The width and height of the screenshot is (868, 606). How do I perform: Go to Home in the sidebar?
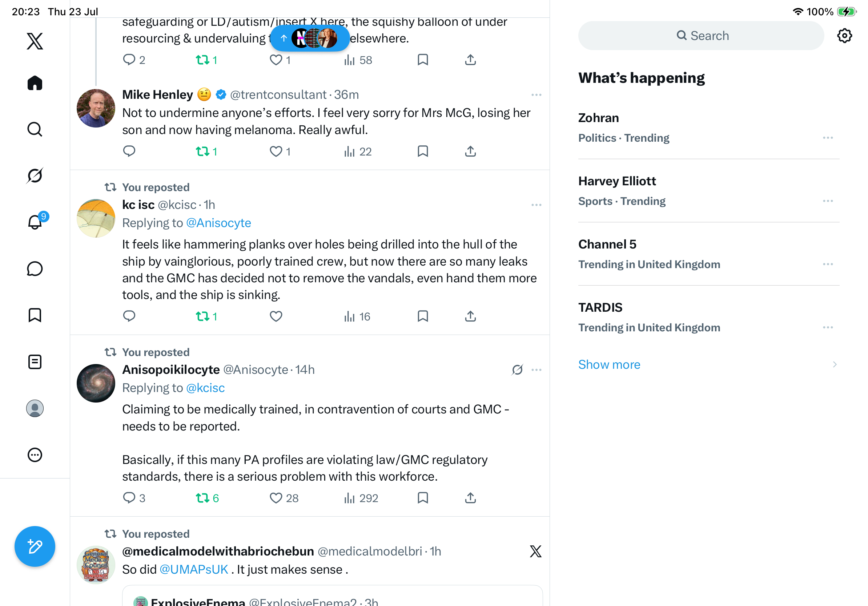(x=35, y=83)
